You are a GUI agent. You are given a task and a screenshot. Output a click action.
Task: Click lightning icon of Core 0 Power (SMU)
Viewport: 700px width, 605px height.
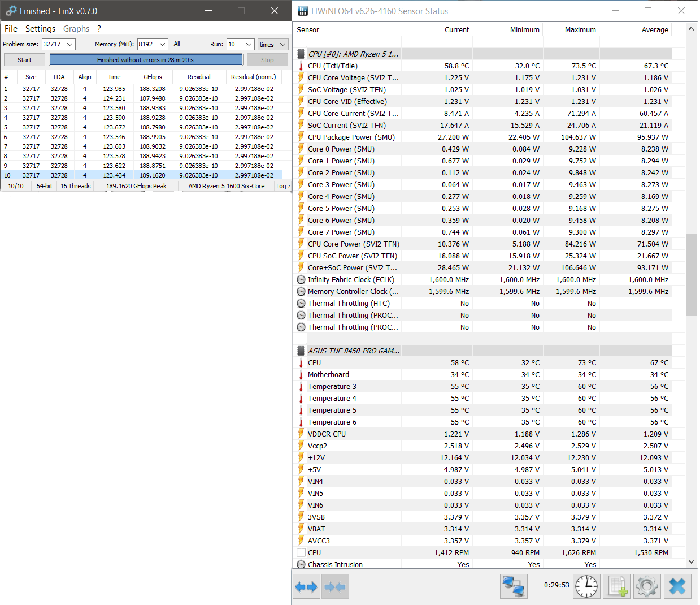pos(301,149)
